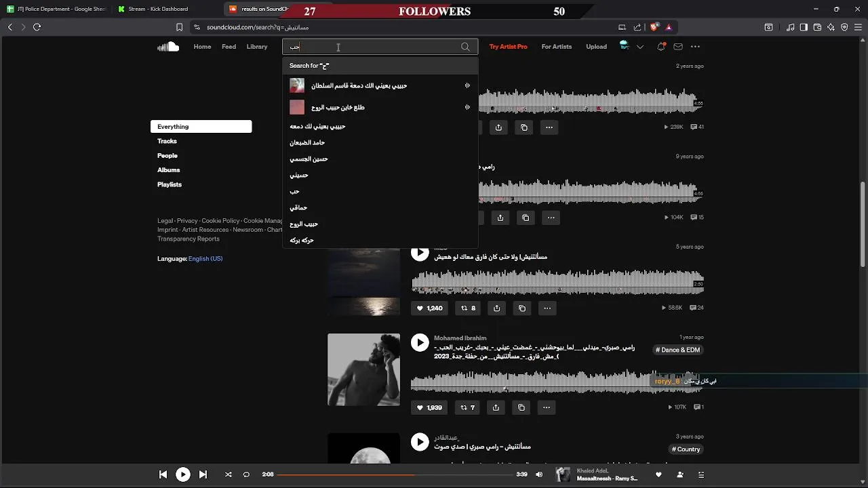Share the track showing 239K plays
This screenshot has width=868, height=488.
coord(498,127)
